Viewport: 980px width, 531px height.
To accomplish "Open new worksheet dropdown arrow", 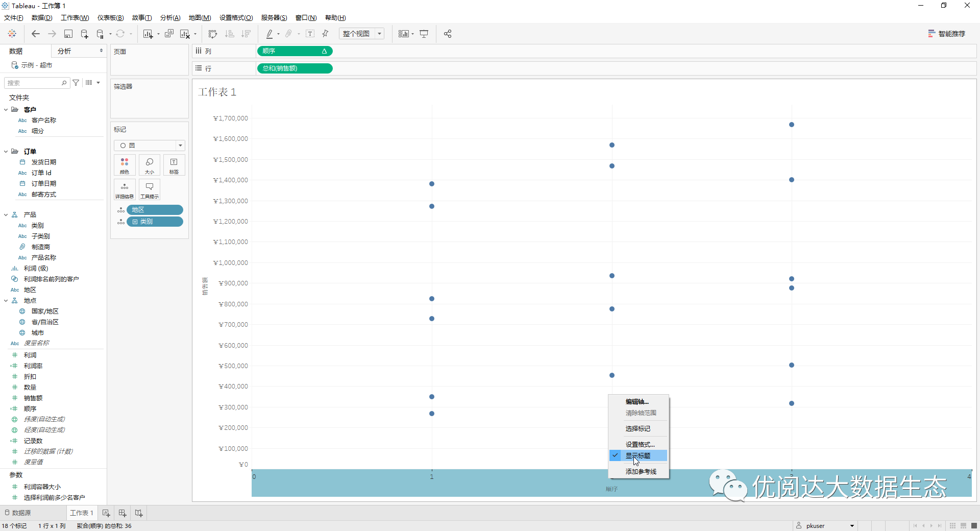I will tap(158, 34).
